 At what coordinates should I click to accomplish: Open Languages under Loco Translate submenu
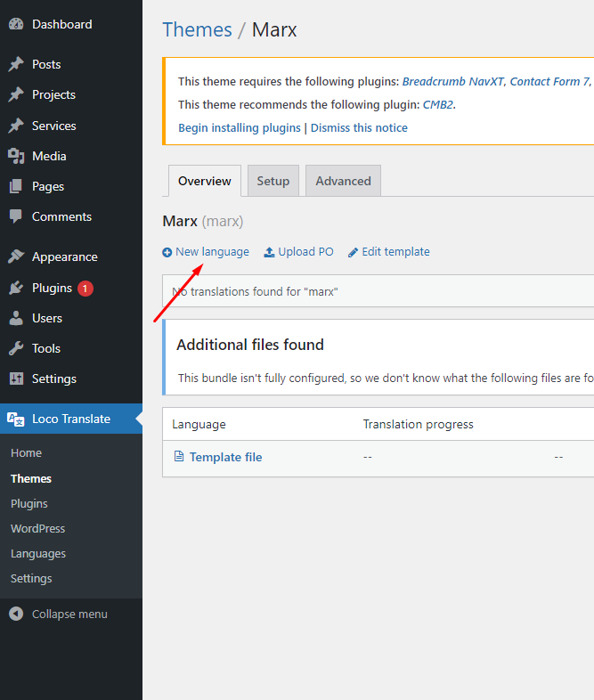tap(38, 553)
